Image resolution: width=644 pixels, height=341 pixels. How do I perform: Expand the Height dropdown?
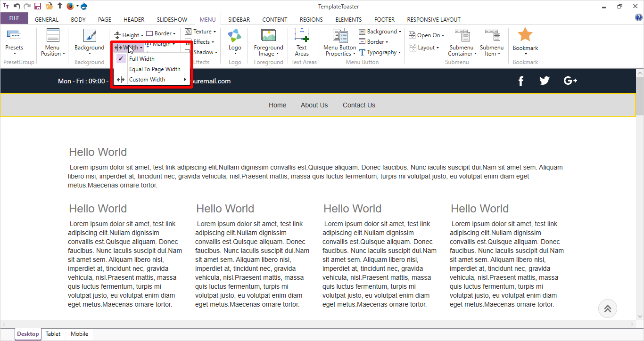[x=130, y=35]
